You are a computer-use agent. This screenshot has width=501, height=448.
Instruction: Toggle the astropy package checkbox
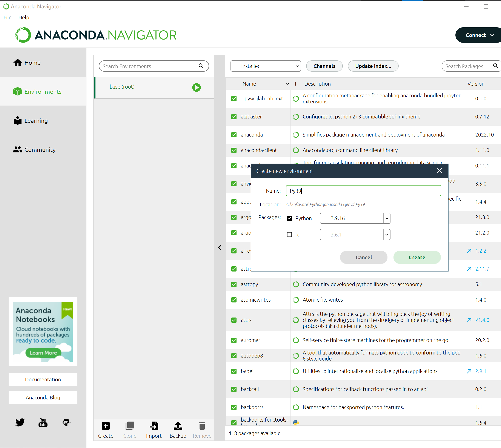coord(234,284)
